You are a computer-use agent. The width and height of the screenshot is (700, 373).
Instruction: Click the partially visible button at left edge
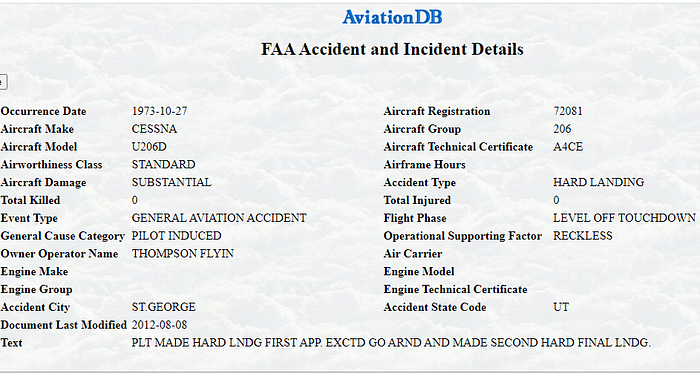3,82
